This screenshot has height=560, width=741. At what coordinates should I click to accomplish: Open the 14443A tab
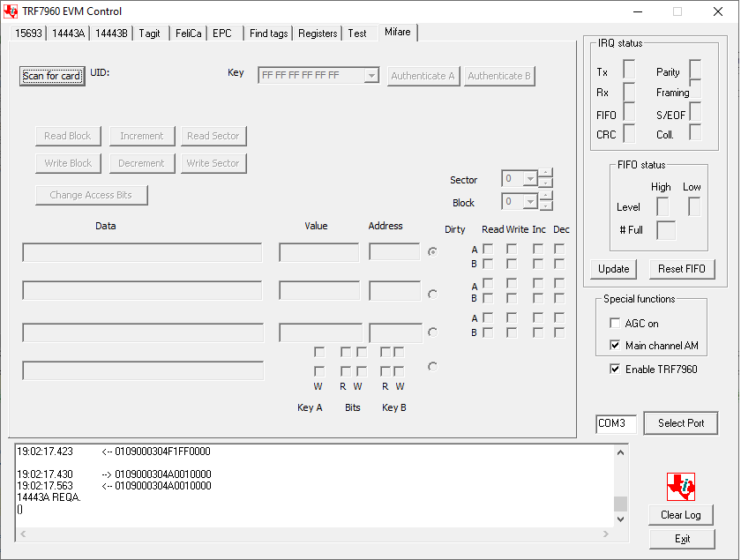click(x=68, y=34)
